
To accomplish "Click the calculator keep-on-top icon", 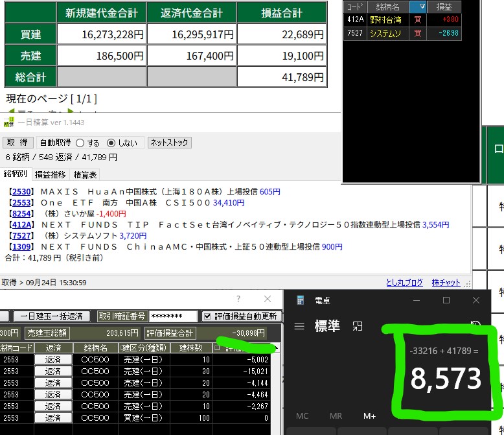I will [x=357, y=326].
